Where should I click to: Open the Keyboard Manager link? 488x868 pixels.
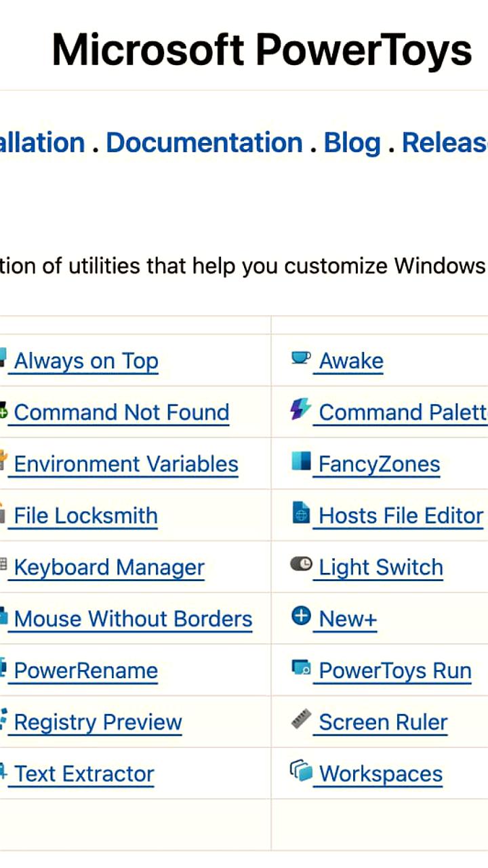[x=109, y=568]
